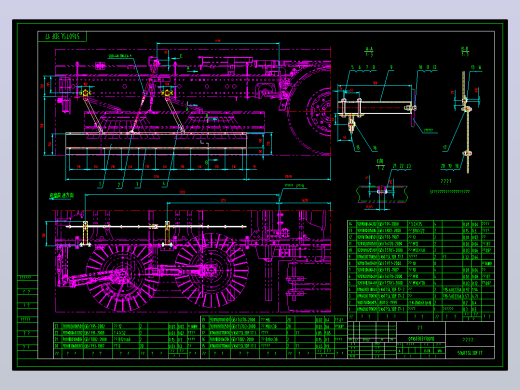Viewport: 520px width, 390px height.
Task: Select the A-A section view label
Action: [369, 51]
